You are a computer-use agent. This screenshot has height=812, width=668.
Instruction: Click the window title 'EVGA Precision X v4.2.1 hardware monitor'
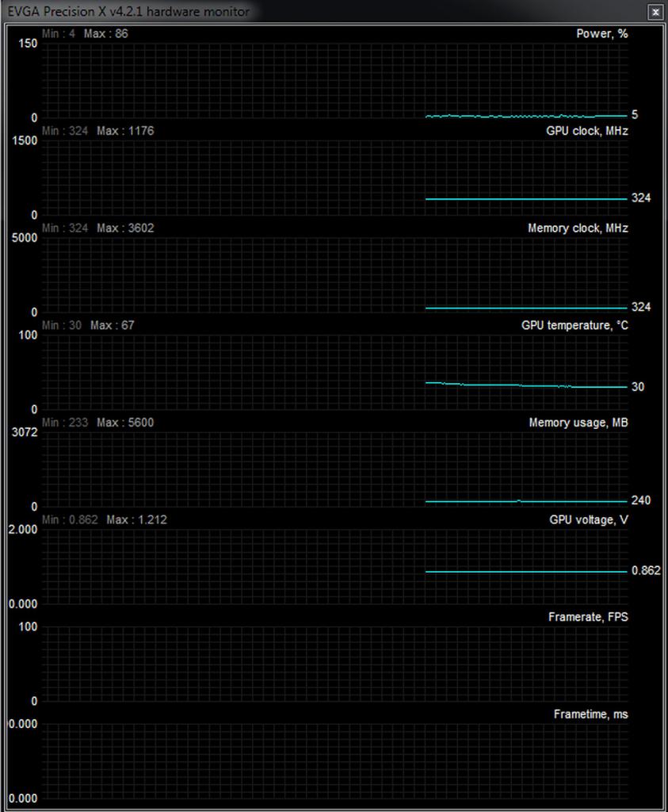(128, 11)
